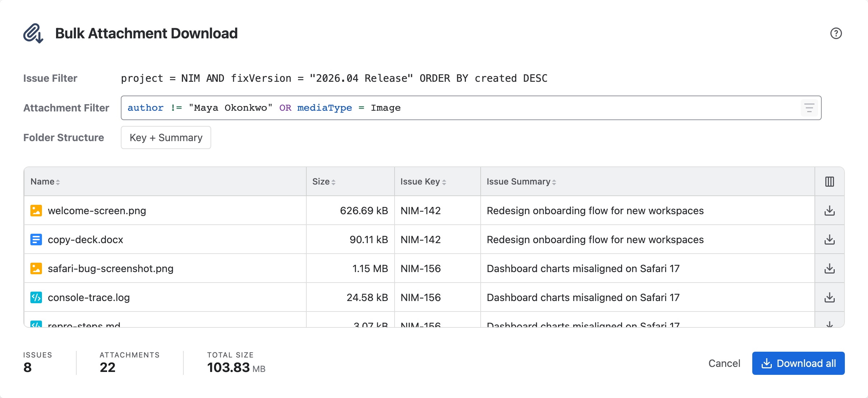This screenshot has height=398, width=868.
Task: Select the welcome-screen.png file name
Action: 97,211
